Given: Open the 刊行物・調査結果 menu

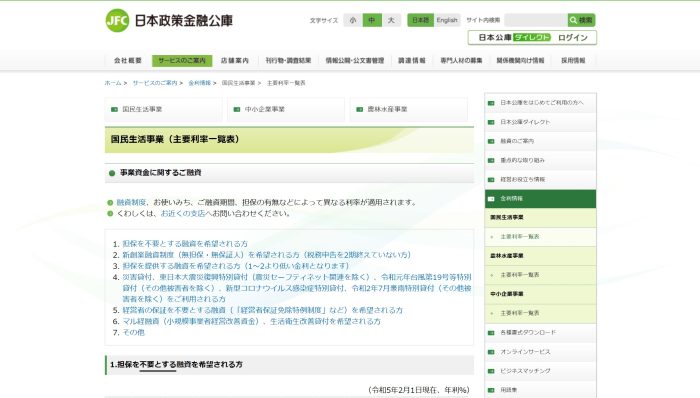Looking at the screenshot, I should (x=288, y=61).
